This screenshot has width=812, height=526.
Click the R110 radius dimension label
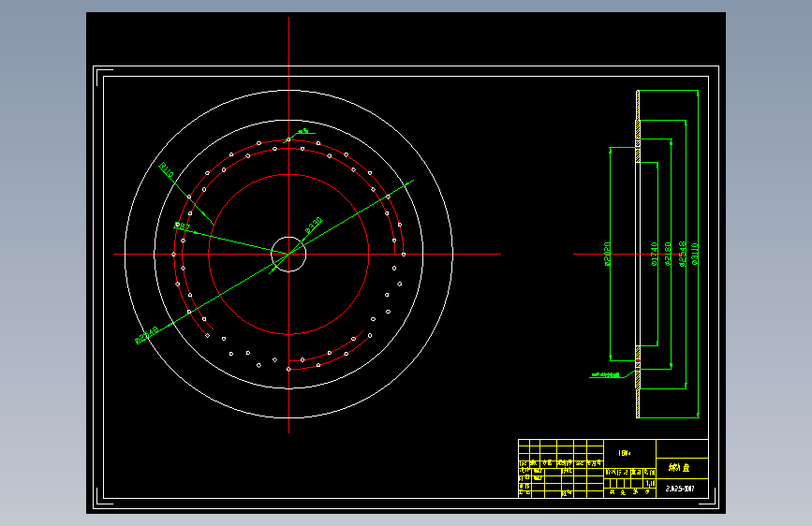pos(166,169)
